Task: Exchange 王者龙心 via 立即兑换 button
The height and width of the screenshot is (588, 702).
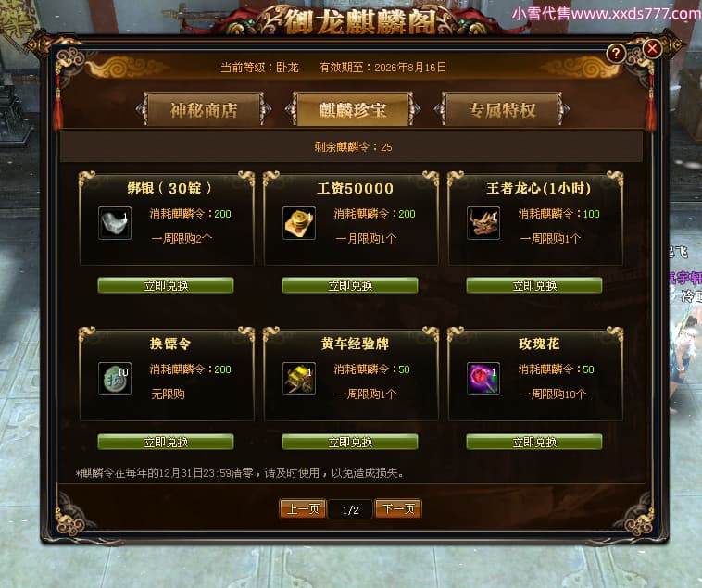Action: pos(534,285)
